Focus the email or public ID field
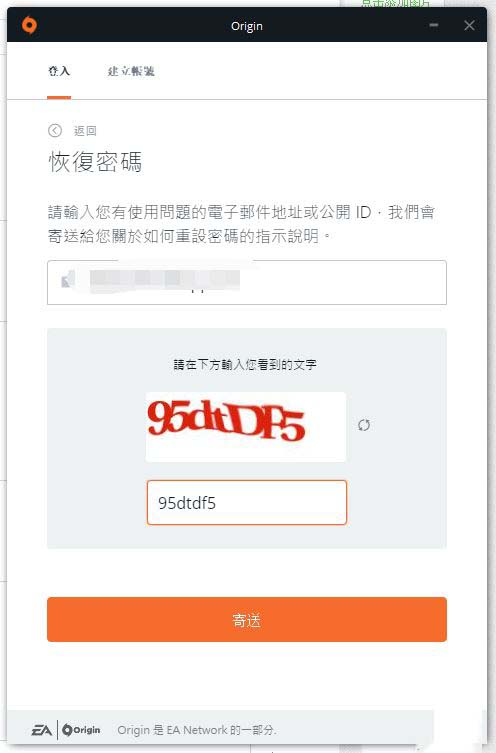This screenshot has height=753, width=496. pyautogui.click(x=247, y=282)
